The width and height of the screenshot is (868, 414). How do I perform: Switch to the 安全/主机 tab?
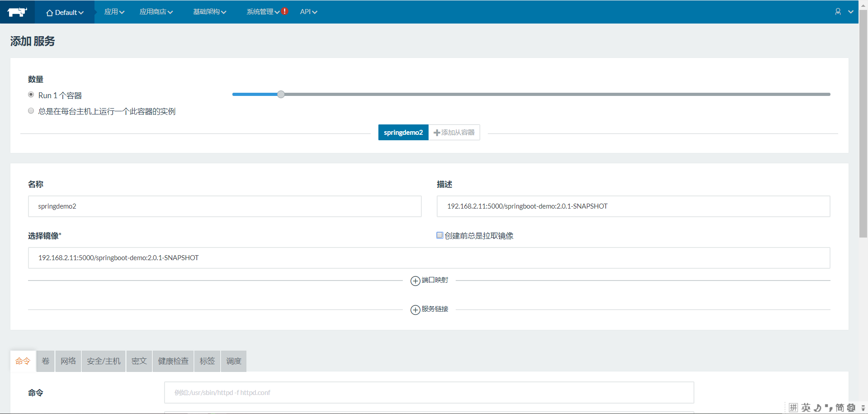tap(104, 361)
